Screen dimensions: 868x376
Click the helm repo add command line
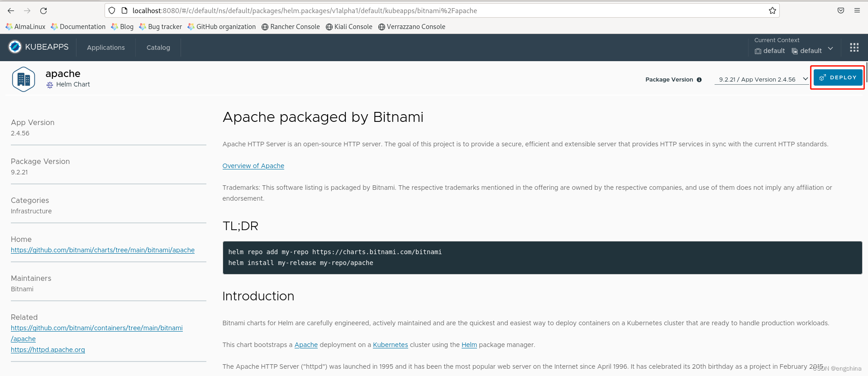pyautogui.click(x=335, y=252)
